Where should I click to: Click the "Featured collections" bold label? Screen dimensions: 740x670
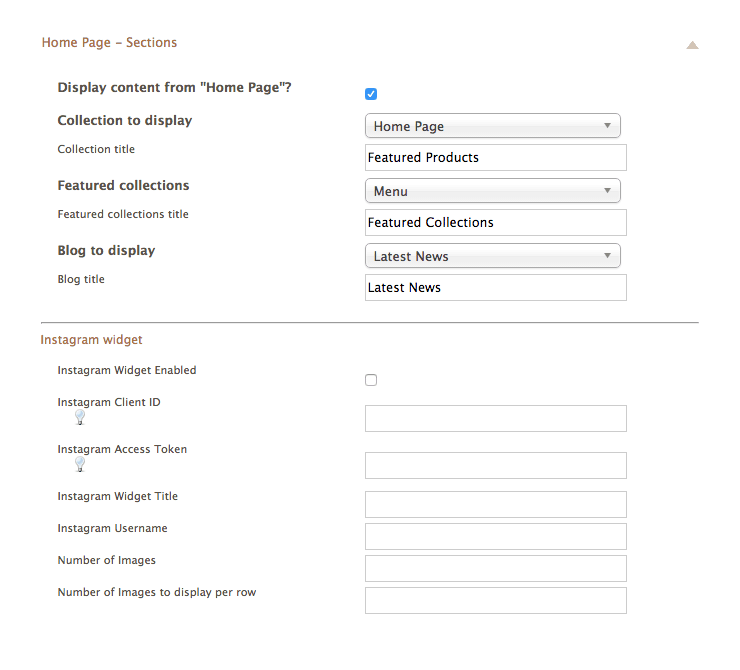point(123,185)
